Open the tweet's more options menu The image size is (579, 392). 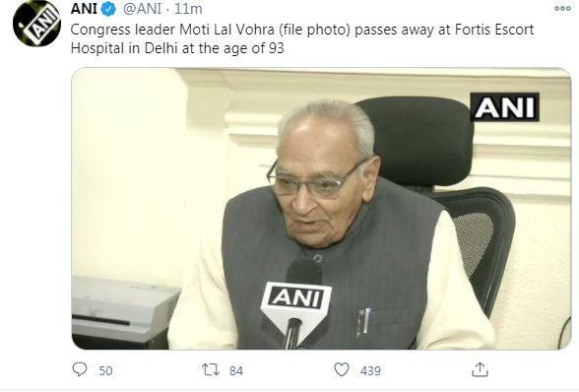pos(562,9)
